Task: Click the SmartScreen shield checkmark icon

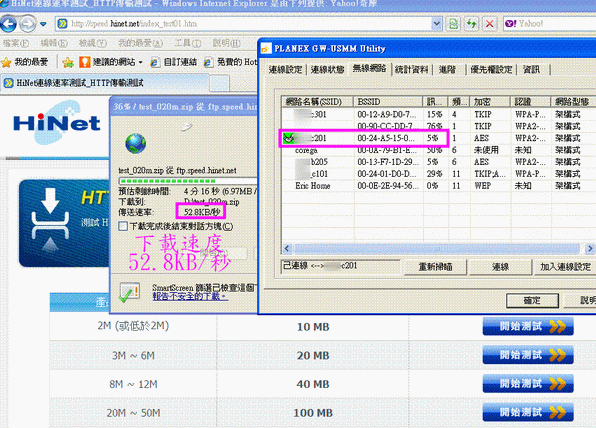Action: point(130,293)
